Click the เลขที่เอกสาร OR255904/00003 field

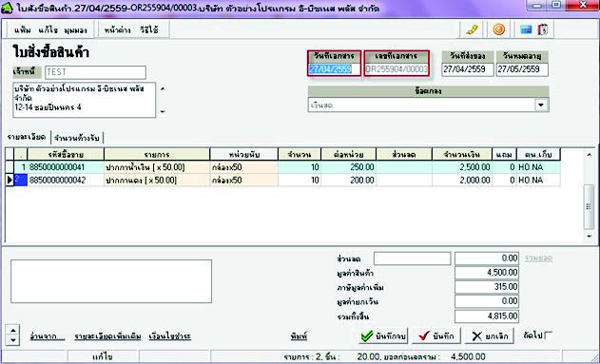[x=397, y=69]
